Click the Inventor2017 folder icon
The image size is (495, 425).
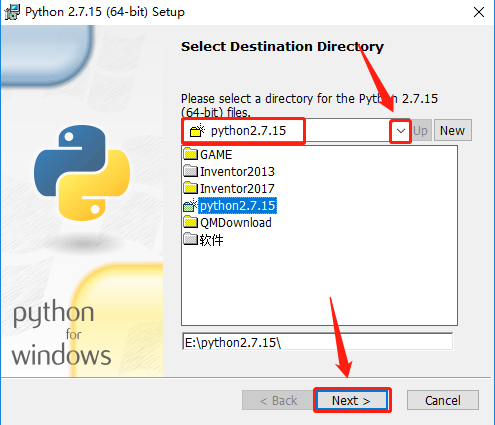191,188
